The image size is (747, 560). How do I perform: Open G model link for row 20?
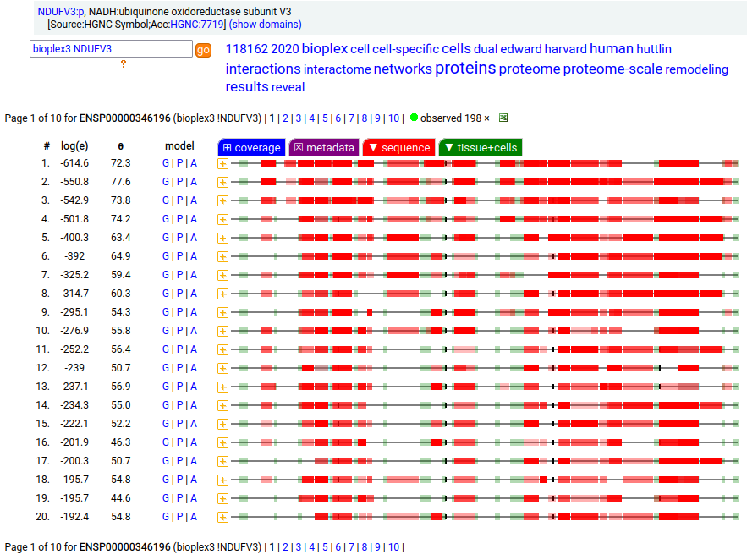[166, 517]
